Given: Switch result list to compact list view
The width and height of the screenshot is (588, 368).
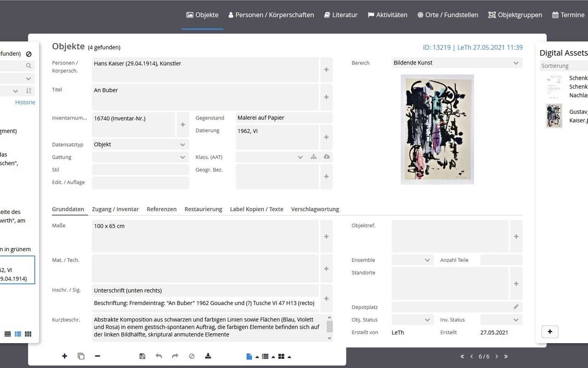Looking at the screenshot, I should pyautogui.click(x=8, y=334).
